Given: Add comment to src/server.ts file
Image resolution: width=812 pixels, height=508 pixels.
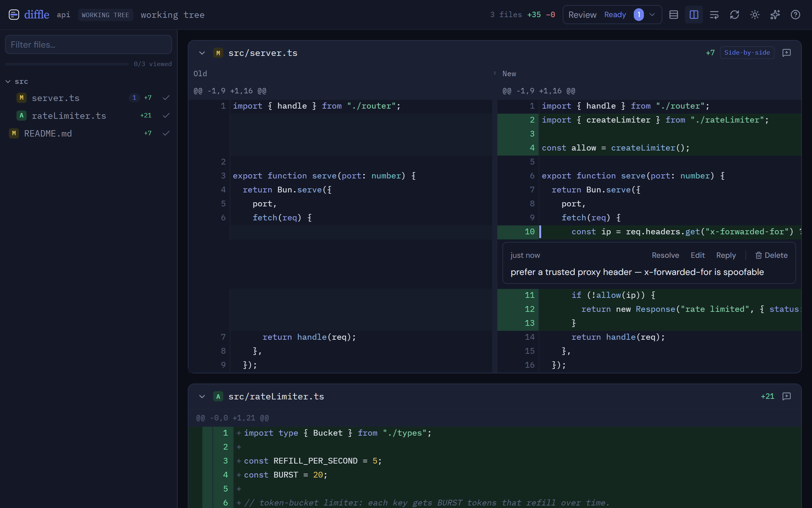Looking at the screenshot, I should point(787,53).
